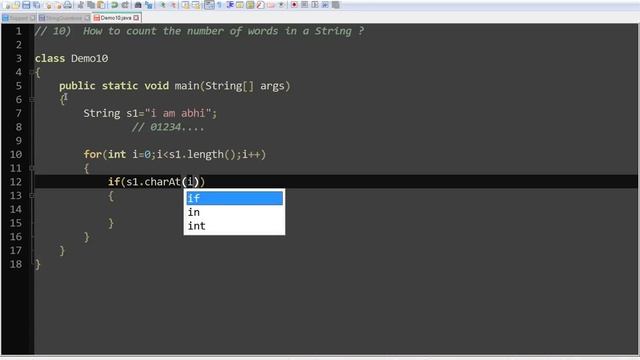
Task: Create a new file from the toolbar
Action: click(x=5, y=5)
